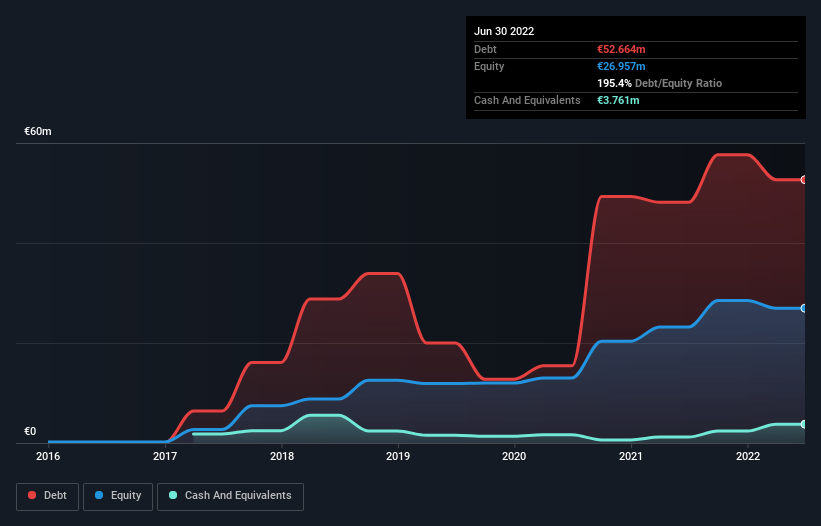Select the 2018 x-axis label

click(x=282, y=456)
